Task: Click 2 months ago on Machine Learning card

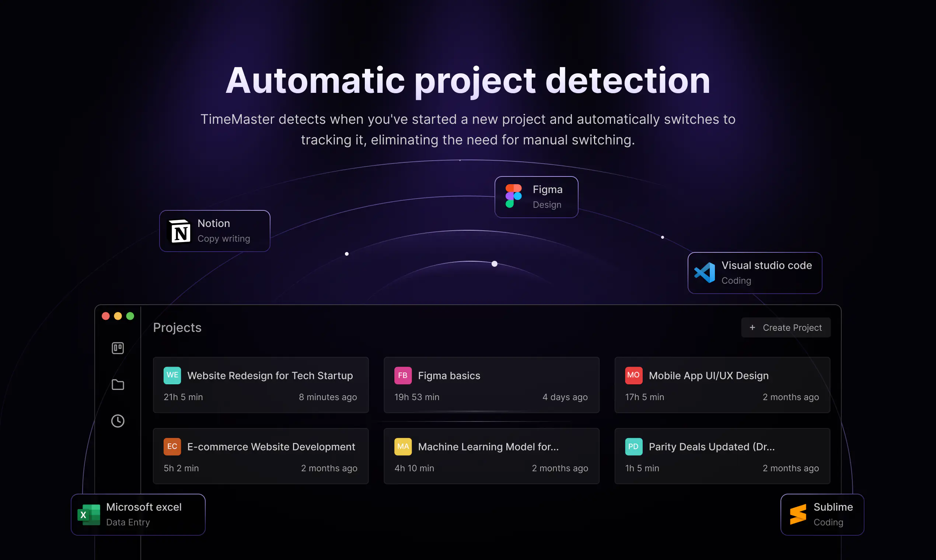Action: coord(560,468)
